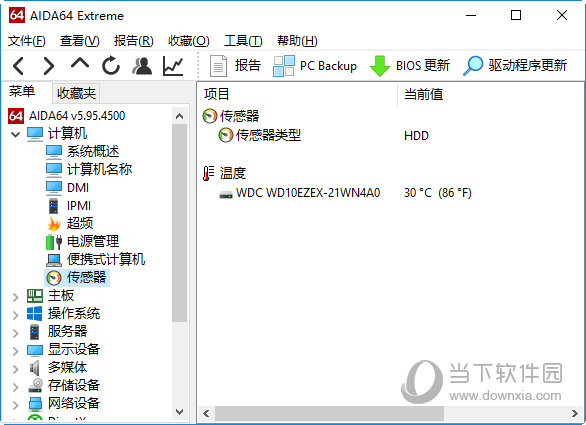Go back with the left arrow button
The image size is (586, 425).
tap(19, 66)
